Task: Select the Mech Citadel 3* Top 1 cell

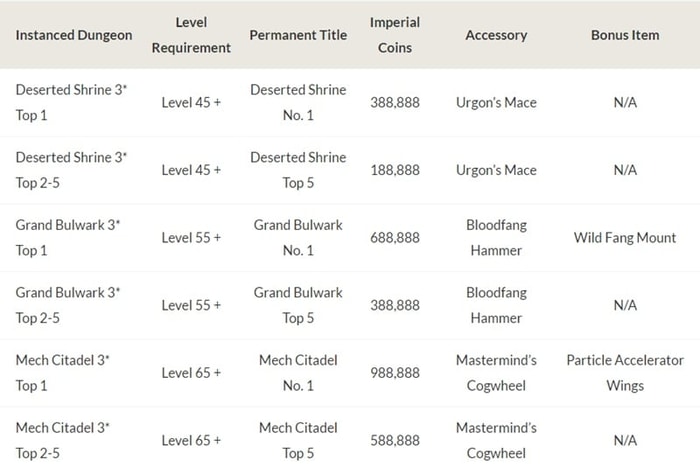Action: (x=62, y=373)
